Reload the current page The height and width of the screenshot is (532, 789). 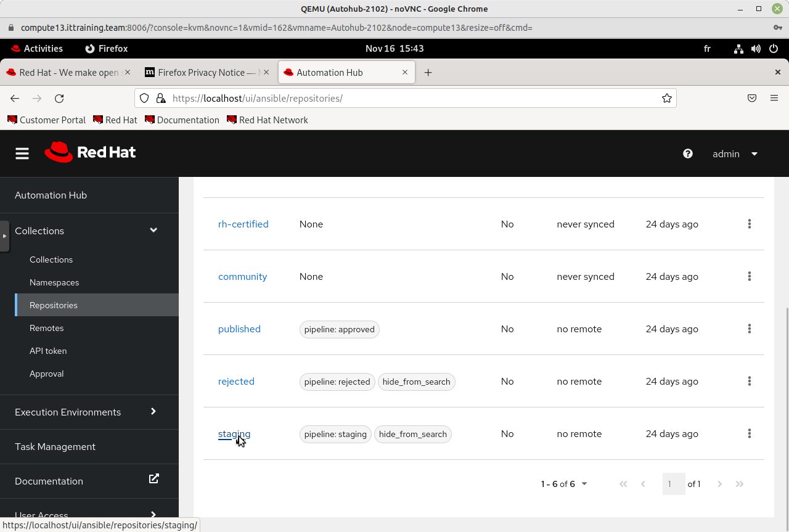click(x=59, y=98)
